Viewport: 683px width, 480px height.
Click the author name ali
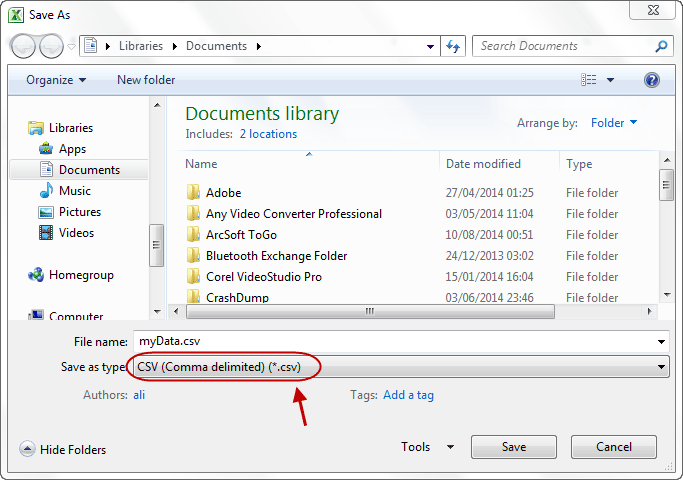point(139,395)
